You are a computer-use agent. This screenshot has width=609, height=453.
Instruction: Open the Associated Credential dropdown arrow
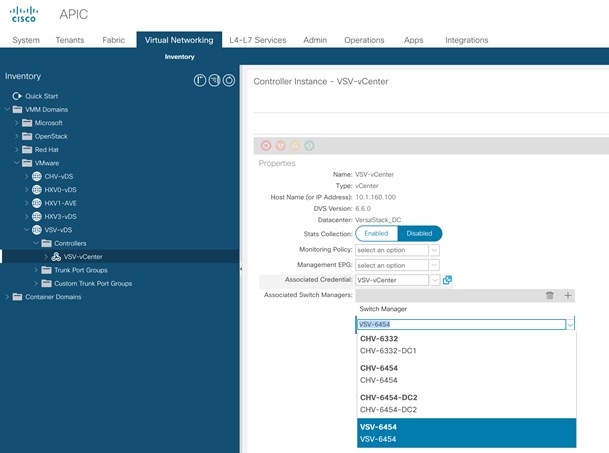pyautogui.click(x=435, y=280)
